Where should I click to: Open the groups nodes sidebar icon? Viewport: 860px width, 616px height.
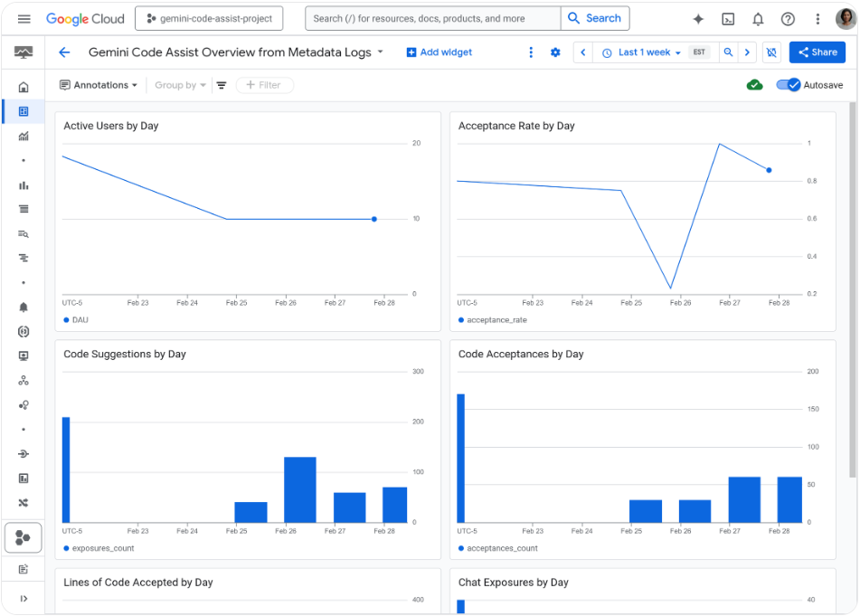(x=24, y=380)
